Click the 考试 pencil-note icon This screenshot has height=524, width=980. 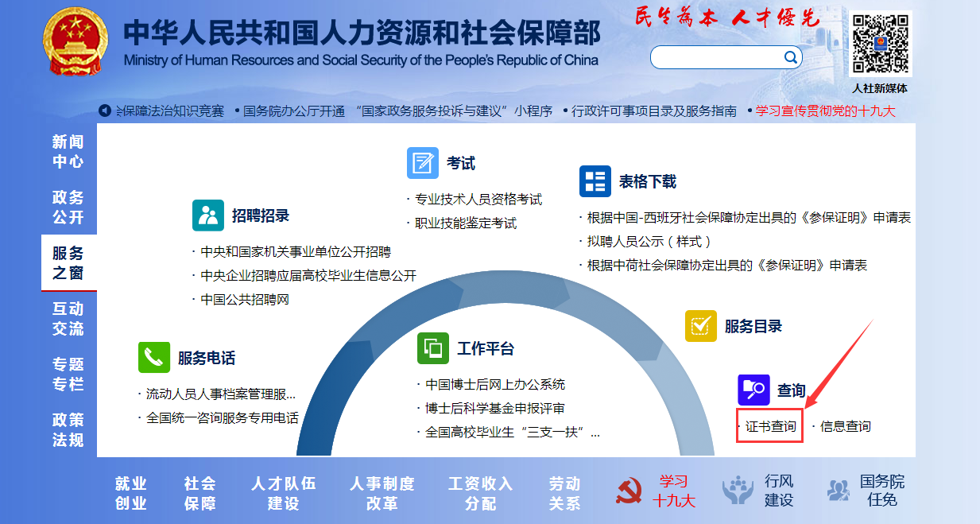(422, 163)
